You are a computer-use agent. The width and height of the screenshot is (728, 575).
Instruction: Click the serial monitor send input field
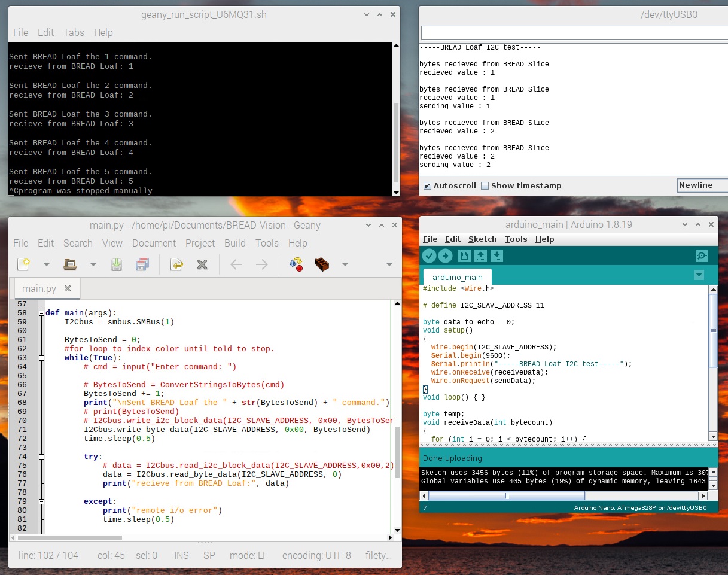(573, 32)
